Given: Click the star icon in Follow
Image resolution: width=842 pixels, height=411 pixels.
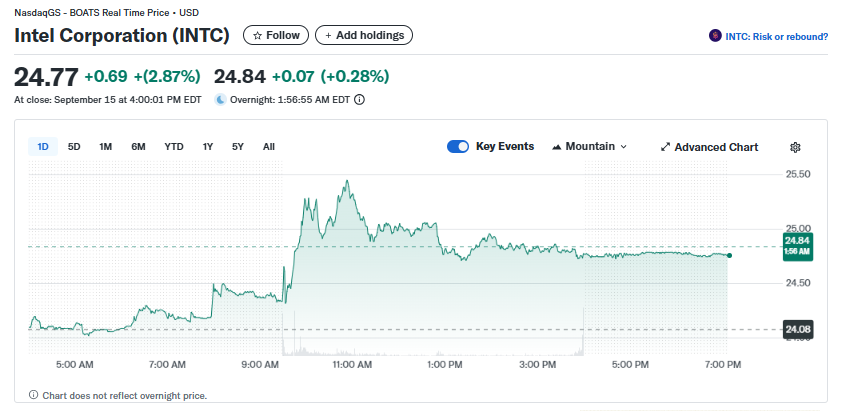Looking at the screenshot, I should tap(257, 35).
